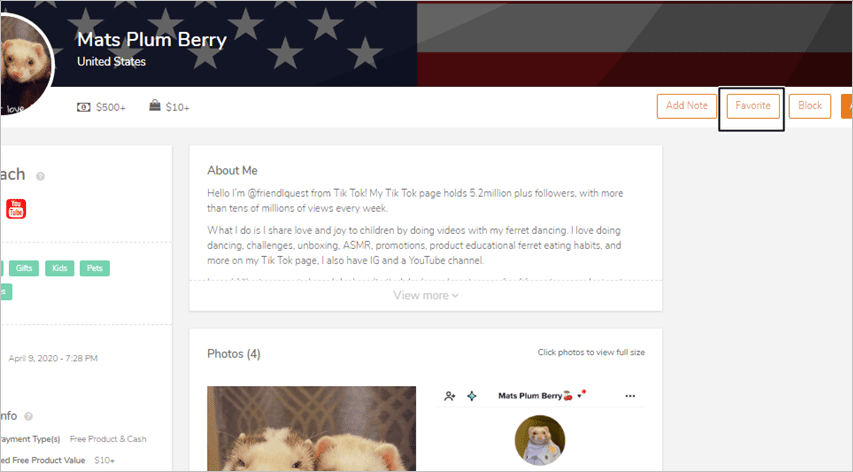Mark influencer as Favorite
Image resolution: width=853 pixels, height=472 pixels.
click(753, 106)
